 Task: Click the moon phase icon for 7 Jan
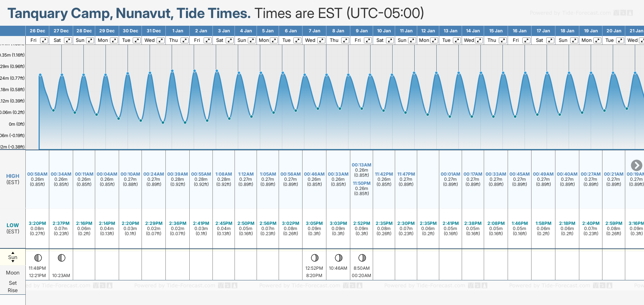[x=315, y=258]
